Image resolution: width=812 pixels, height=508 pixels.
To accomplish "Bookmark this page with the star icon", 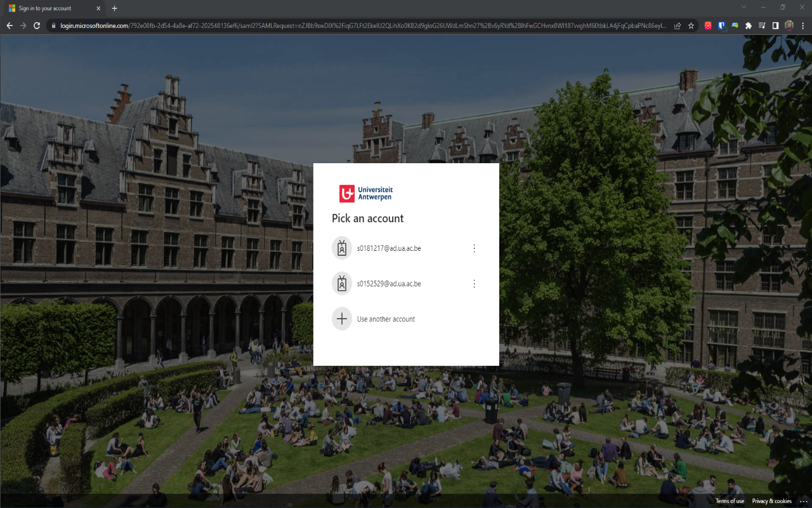I will point(691,26).
